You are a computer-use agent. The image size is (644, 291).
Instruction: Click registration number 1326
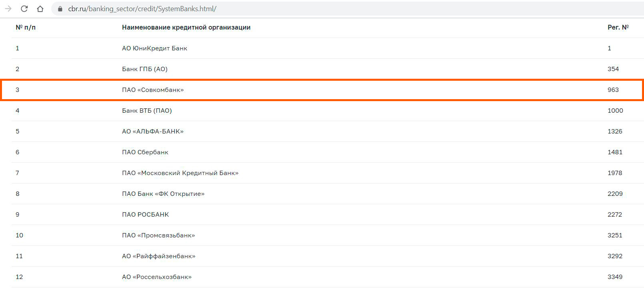(615, 132)
